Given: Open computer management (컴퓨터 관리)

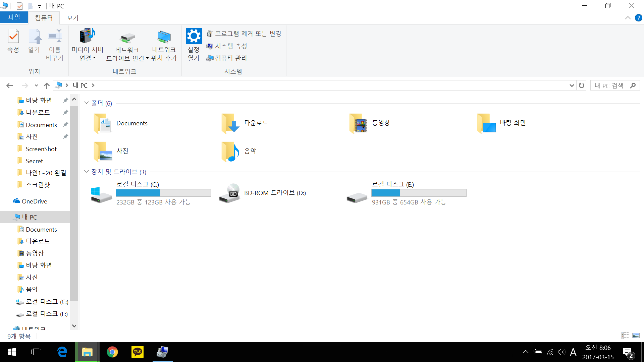Looking at the screenshot, I should coord(231,58).
